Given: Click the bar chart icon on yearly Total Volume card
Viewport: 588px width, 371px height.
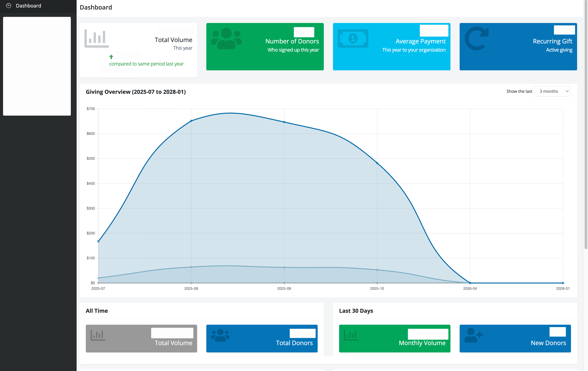Looking at the screenshot, I should coord(97,38).
